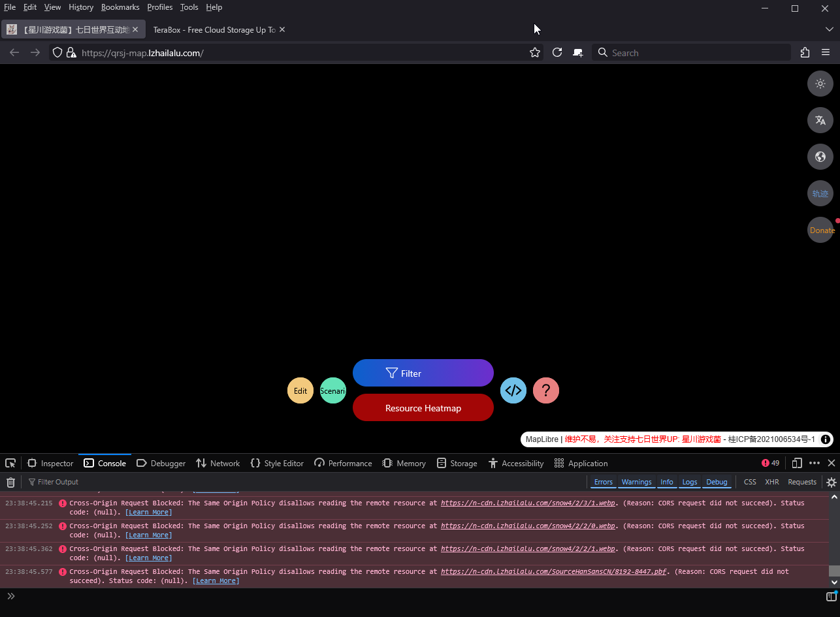Click the Resource Heatmap button
The image size is (840, 617).
click(x=423, y=408)
